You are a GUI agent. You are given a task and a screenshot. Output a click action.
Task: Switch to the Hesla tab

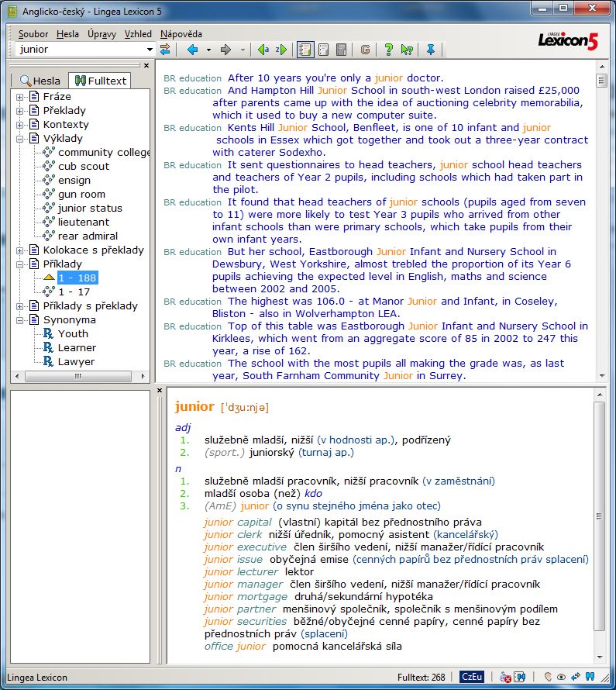(40, 81)
